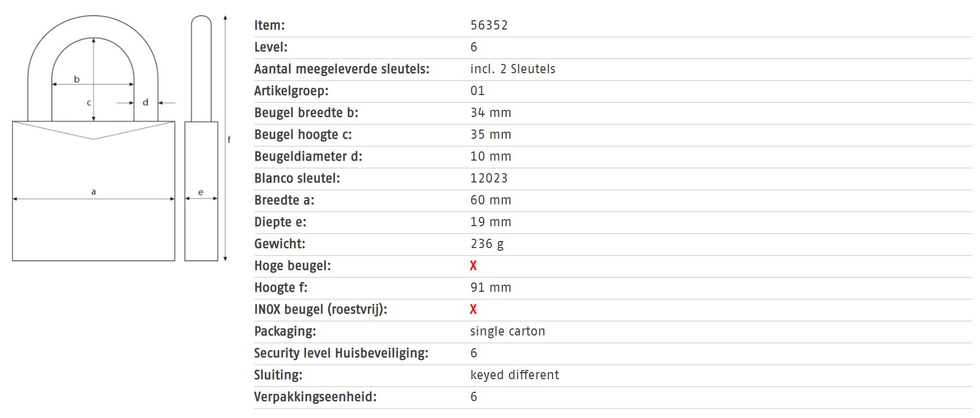The width and height of the screenshot is (980, 418).
Task: Click the front-view padlock body drawing
Action: click(x=93, y=229)
